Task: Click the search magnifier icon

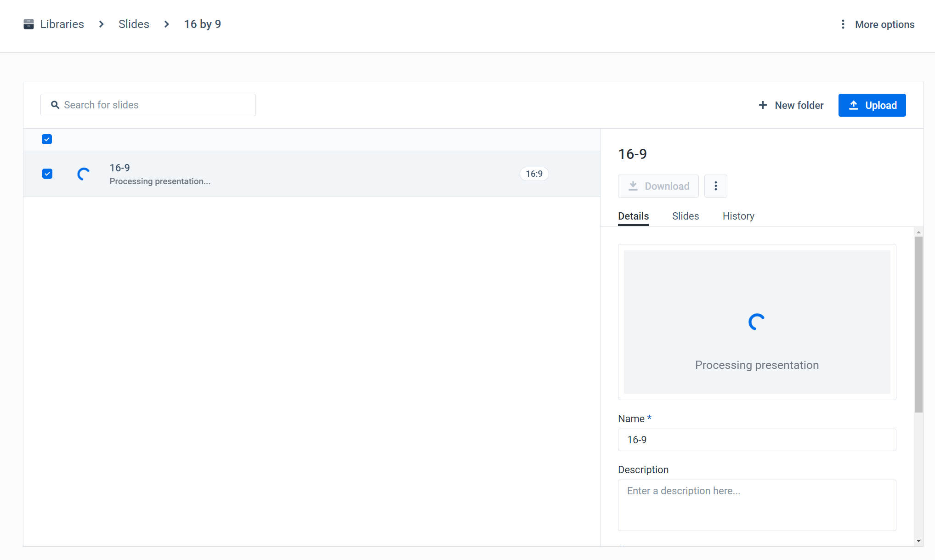Action: tap(55, 105)
